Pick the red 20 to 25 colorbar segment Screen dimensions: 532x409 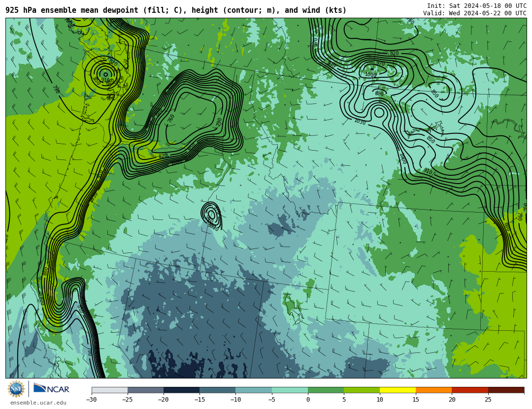[x=470, y=390]
